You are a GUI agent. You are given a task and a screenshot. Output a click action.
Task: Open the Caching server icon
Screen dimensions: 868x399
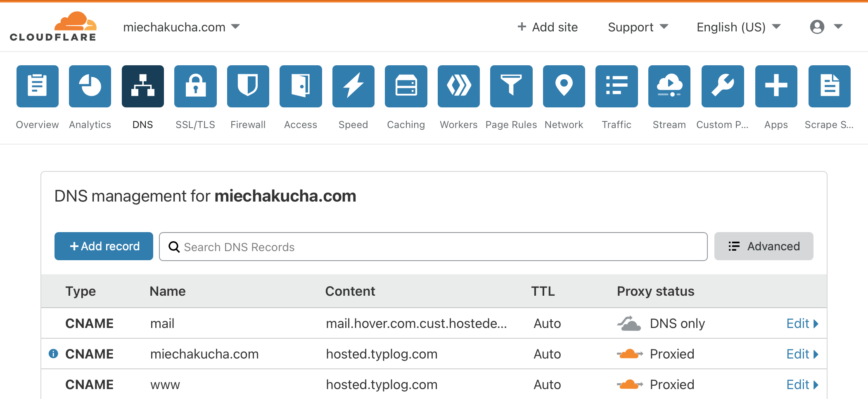[406, 86]
